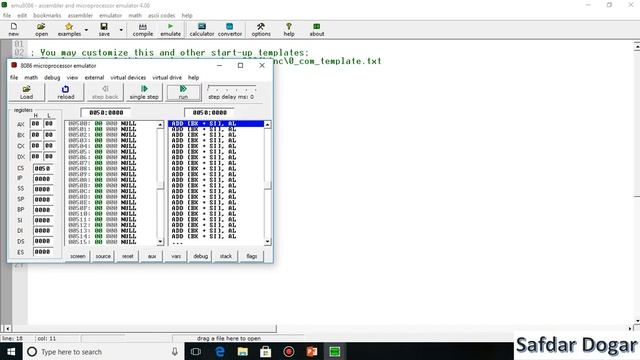Screen dimensions: 640x360
Task: Select the highlighted ADD [BX + SI], AL line
Action: click(x=216, y=124)
